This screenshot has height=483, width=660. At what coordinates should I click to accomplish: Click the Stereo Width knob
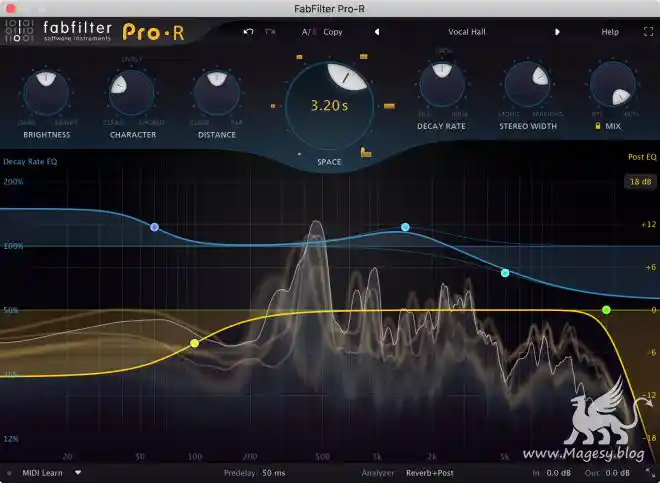[527, 84]
